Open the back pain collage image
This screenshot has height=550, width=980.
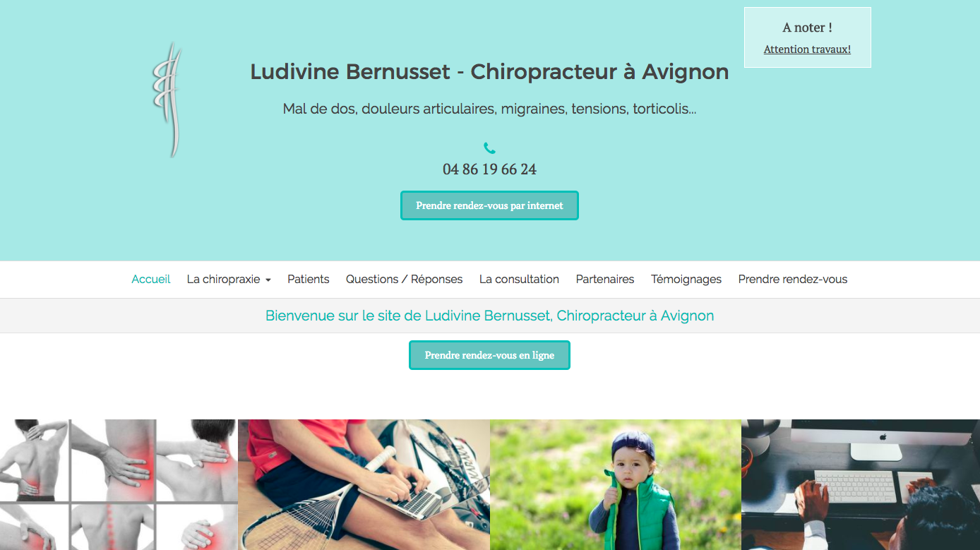(119, 484)
